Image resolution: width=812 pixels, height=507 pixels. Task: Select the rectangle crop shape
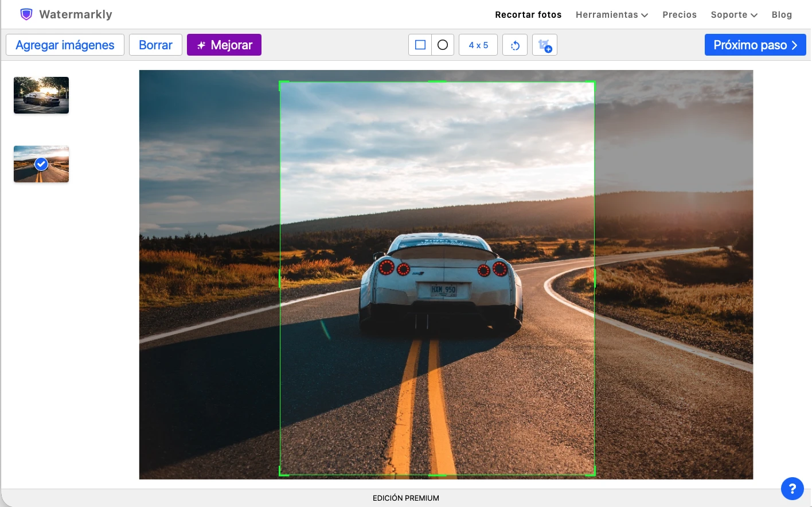coord(420,45)
